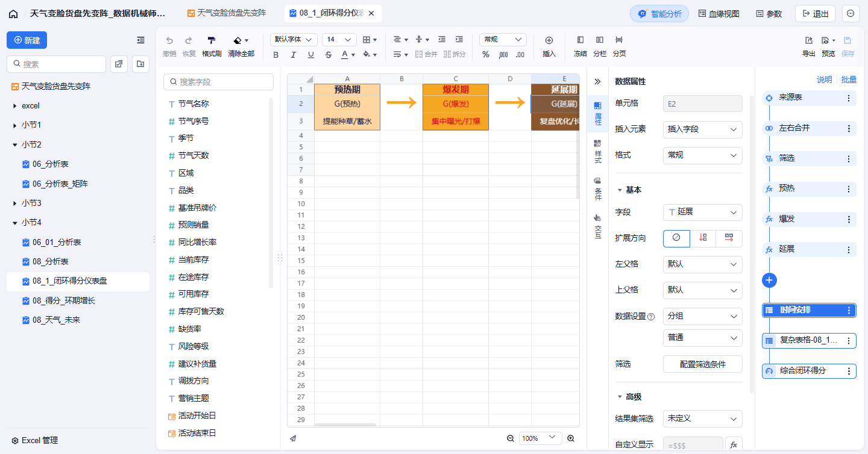The image size is (868, 454).
Task: Click the open-in-new-window icon beside search
Action: coord(119,64)
